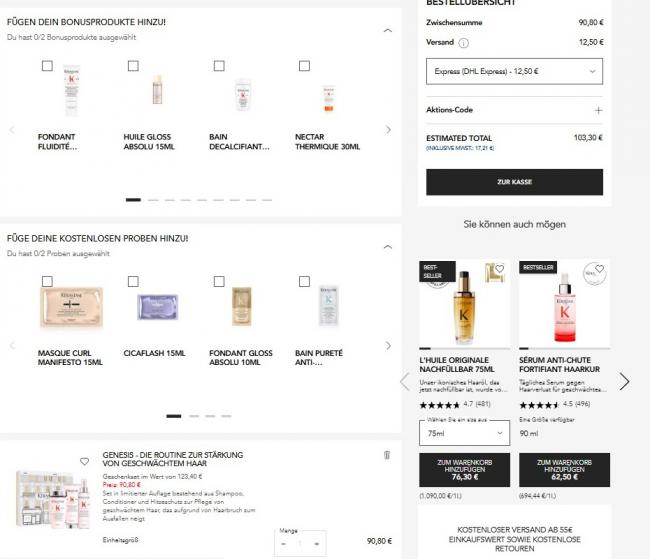Select the Masque Curl Manifesto sample checkbox
Screen dimensions: 650x559
[x=47, y=282]
